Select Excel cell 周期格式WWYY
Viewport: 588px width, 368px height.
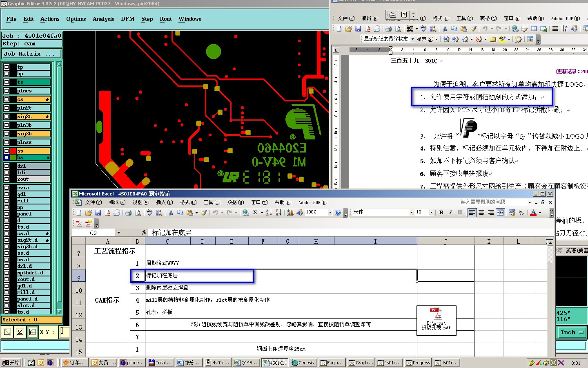pyautogui.click(x=281, y=263)
